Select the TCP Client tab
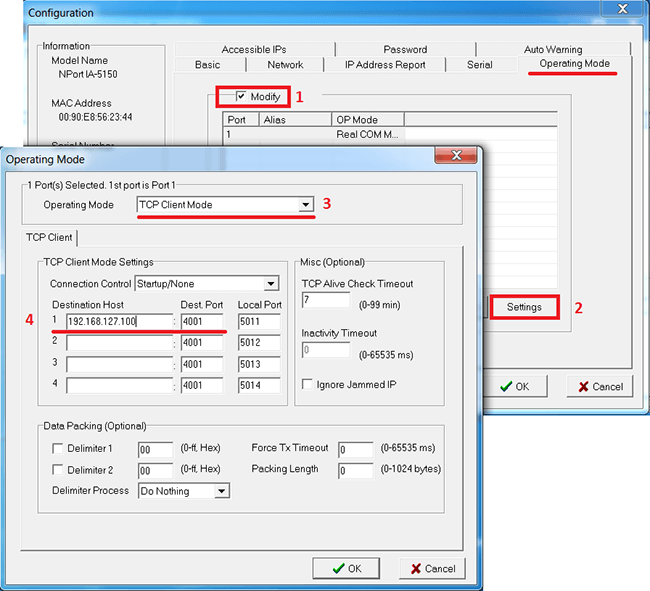The image size is (650, 591). point(49,237)
